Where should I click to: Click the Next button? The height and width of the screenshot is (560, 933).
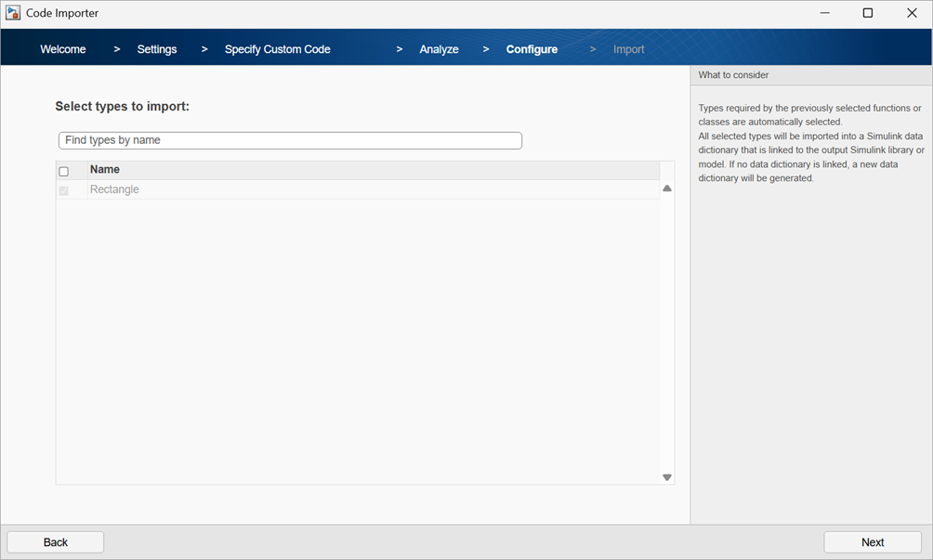click(872, 541)
